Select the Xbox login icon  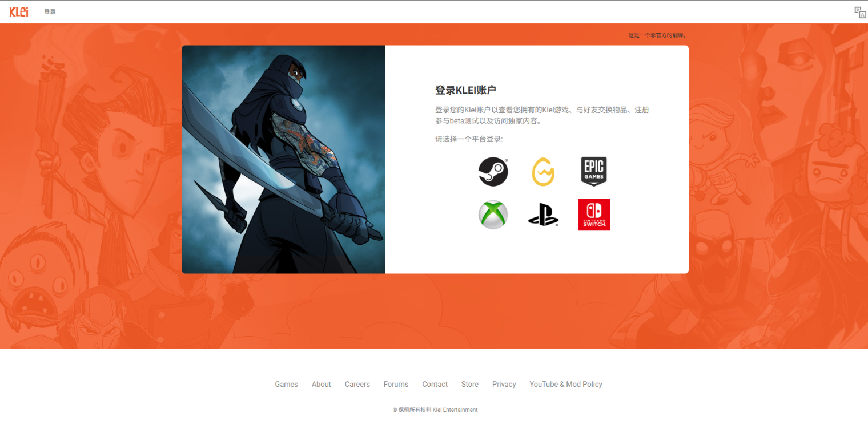click(x=493, y=215)
